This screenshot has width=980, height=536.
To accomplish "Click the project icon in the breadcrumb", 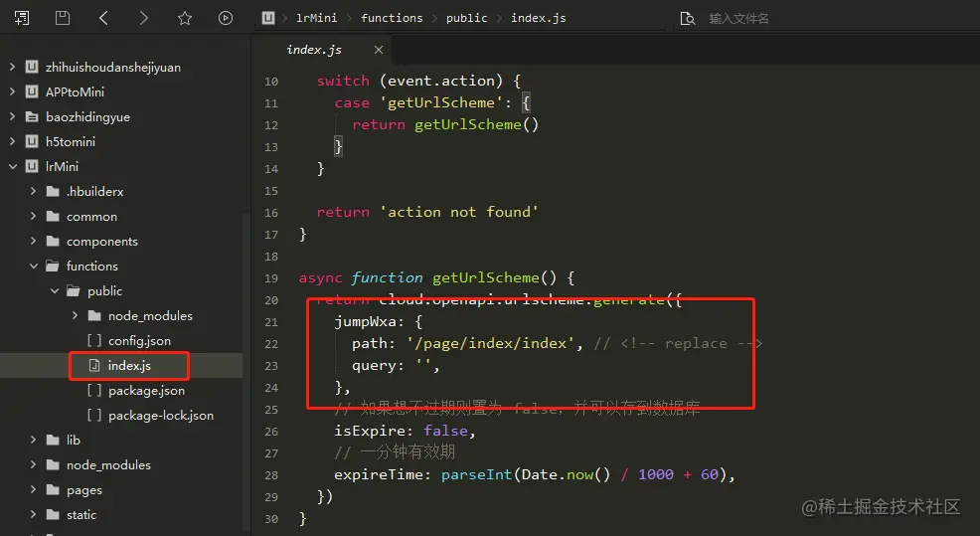I will click(268, 18).
